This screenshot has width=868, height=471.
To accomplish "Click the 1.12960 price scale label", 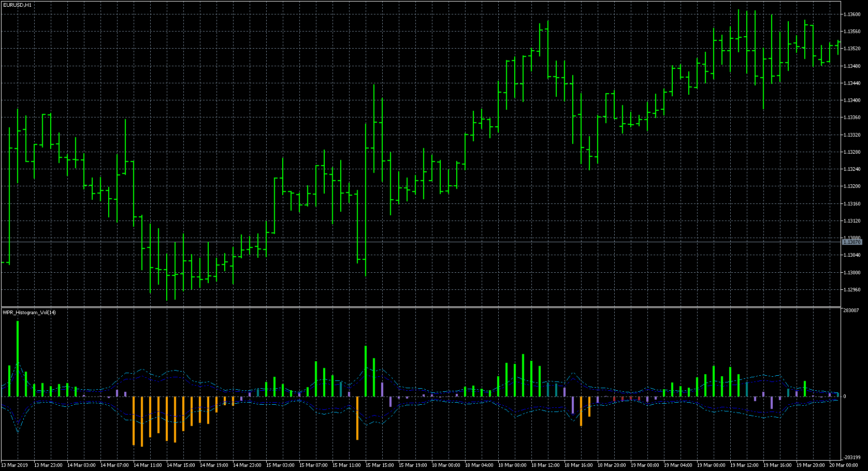I will tap(852, 290).
